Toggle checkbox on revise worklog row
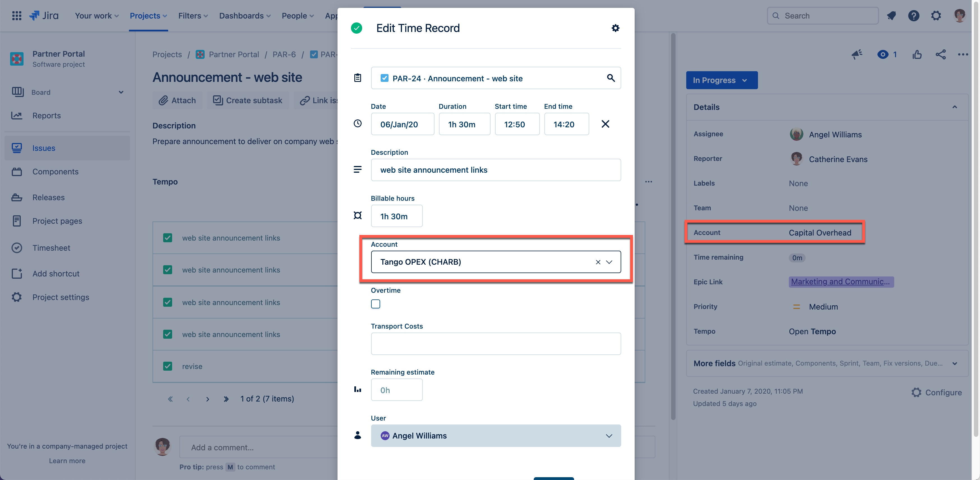 point(167,366)
